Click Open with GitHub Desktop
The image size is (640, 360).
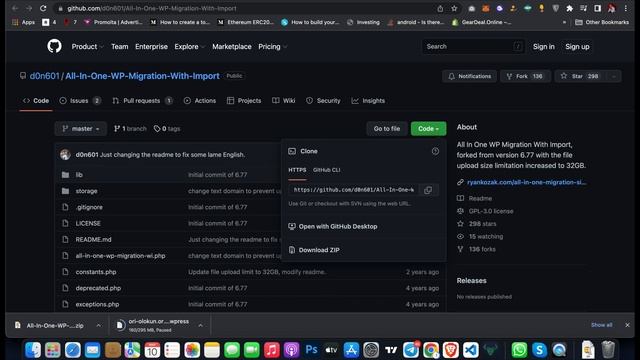pyautogui.click(x=338, y=227)
